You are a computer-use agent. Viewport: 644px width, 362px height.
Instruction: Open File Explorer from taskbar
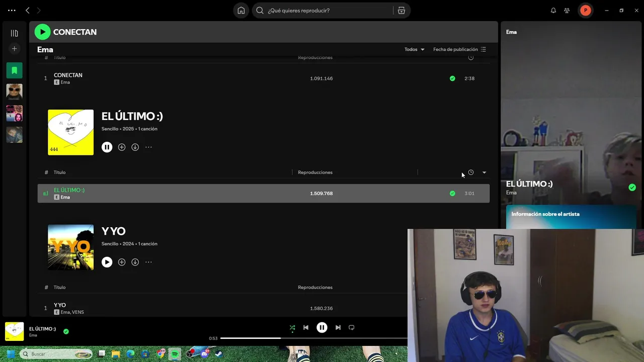pyautogui.click(x=116, y=354)
